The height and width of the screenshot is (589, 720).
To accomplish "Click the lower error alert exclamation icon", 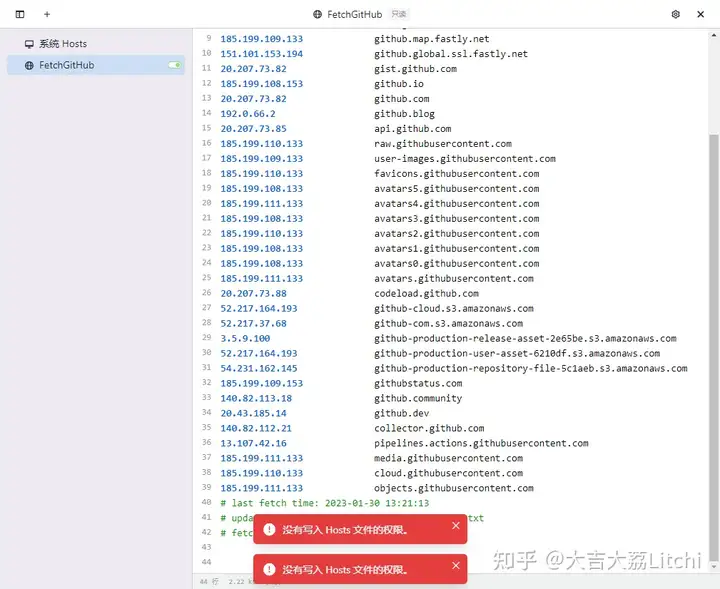I will point(269,569).
